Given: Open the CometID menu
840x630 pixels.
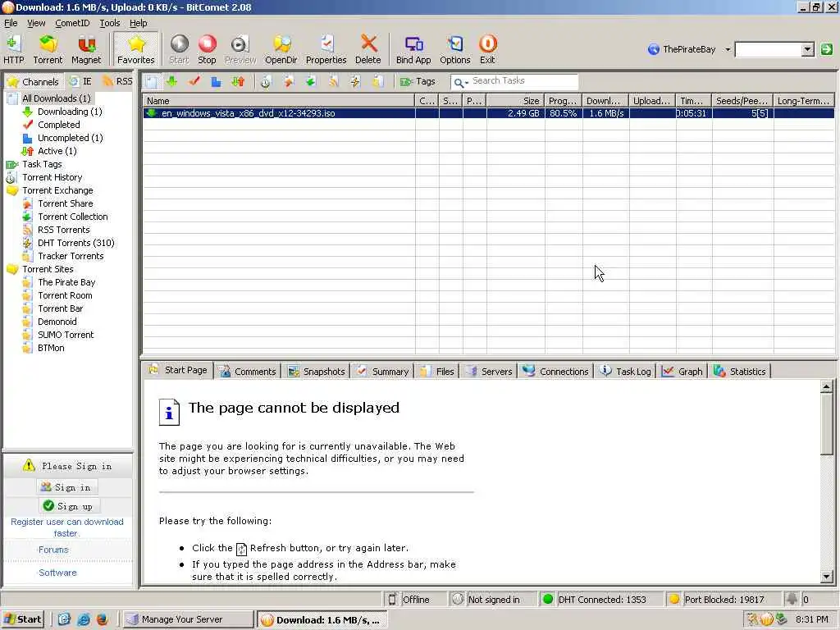Looking at the screenshot, I should tap(72, 23).
